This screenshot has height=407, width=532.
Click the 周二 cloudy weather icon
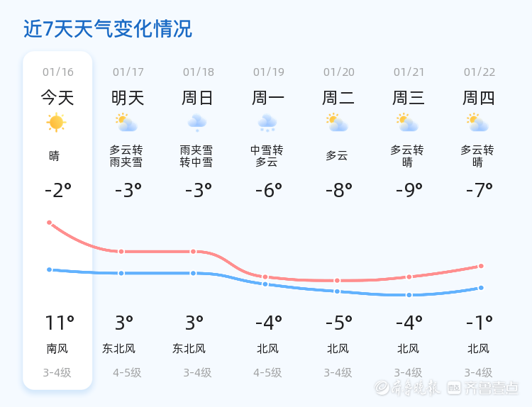coord(337,123)
